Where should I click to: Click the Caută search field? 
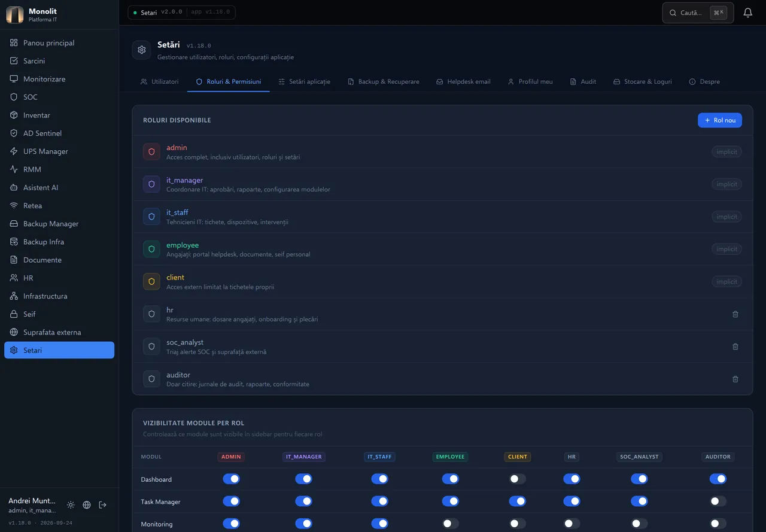(698, 13)
